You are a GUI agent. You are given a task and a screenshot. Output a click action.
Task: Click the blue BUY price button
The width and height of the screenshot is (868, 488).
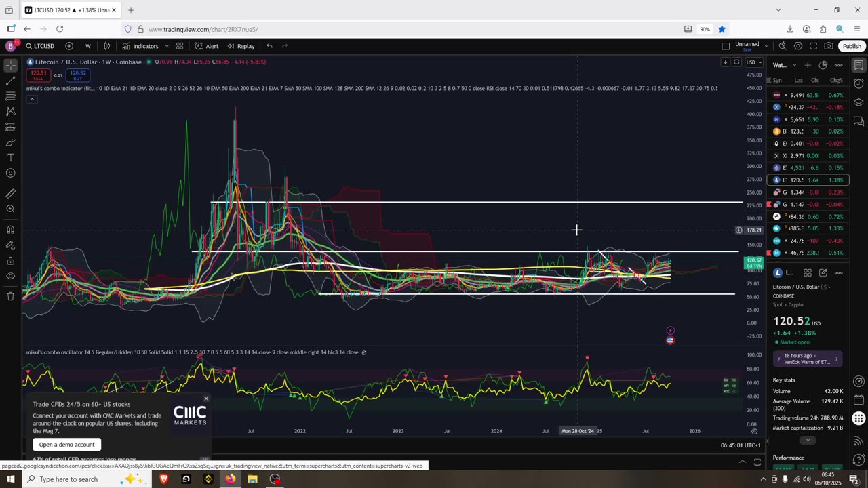click(78, 75)
